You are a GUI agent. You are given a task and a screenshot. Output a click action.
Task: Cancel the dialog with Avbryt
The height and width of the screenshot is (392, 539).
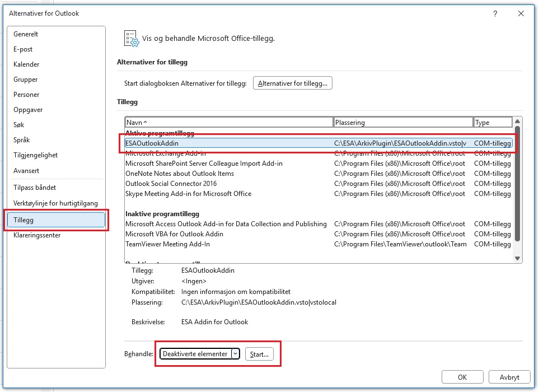click(509, 377)
